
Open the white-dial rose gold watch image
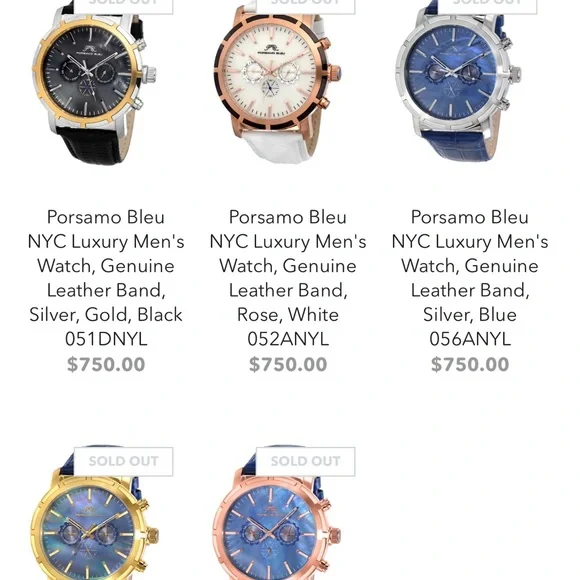tap(277, 82)
